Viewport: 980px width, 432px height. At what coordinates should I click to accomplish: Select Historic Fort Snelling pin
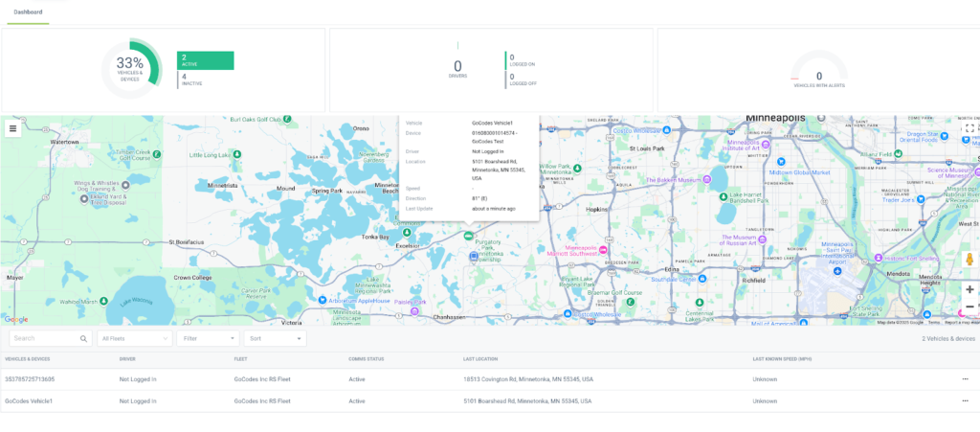[879, 258]
